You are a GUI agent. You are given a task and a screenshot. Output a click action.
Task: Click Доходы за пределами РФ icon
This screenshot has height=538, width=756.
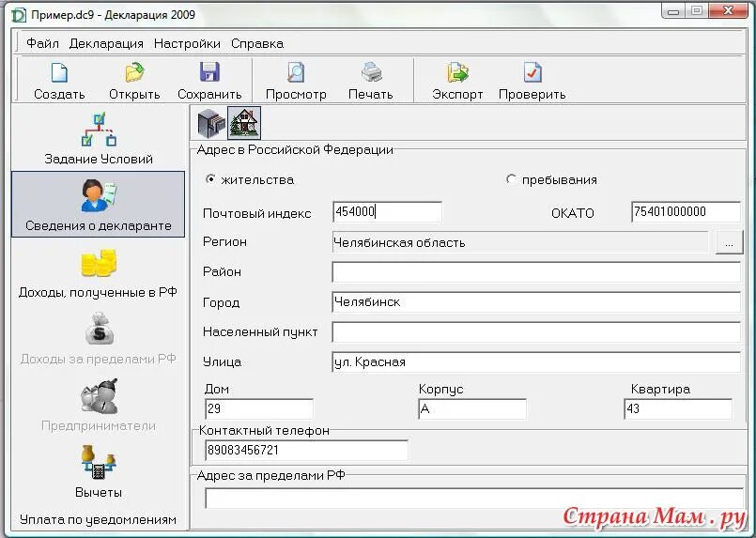(99, 329)
